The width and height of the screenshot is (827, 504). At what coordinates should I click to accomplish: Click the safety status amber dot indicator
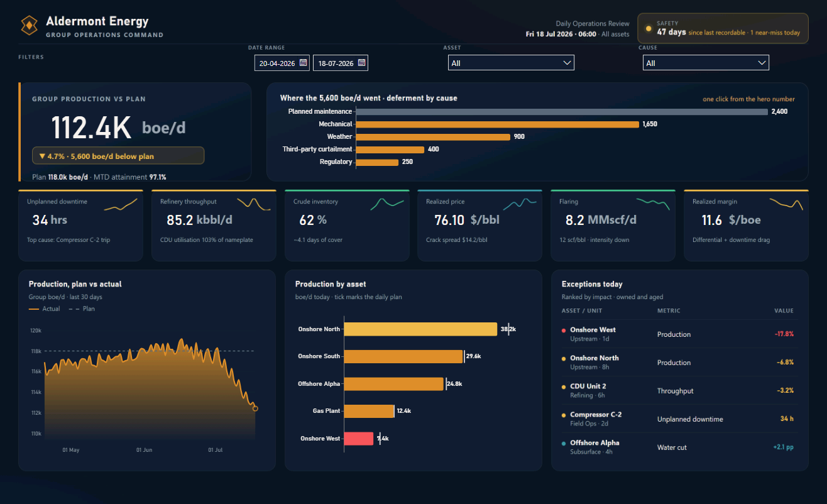click(x=649, y=28)
